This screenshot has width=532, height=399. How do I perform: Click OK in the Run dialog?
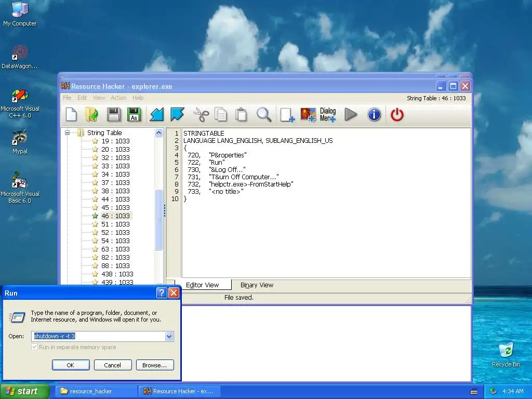coord(71,365)
